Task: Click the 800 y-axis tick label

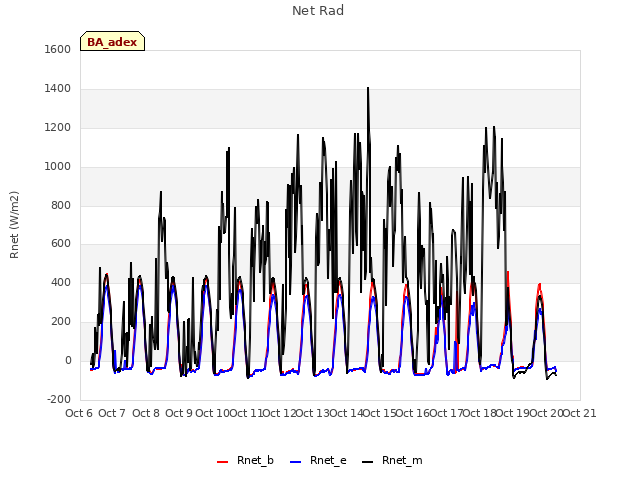Action: [61, 205]
